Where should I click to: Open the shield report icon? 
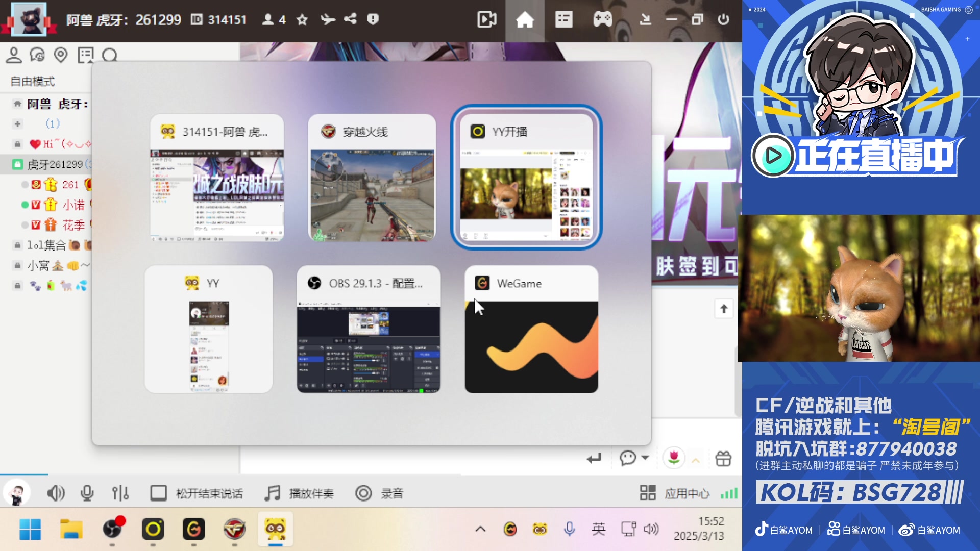(373, 19)
